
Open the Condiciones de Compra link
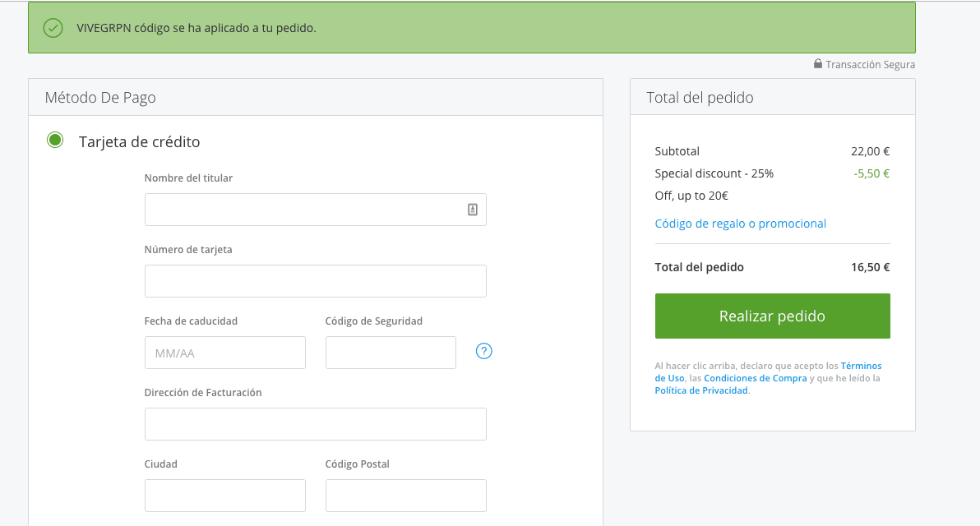(x=755, y=379)
